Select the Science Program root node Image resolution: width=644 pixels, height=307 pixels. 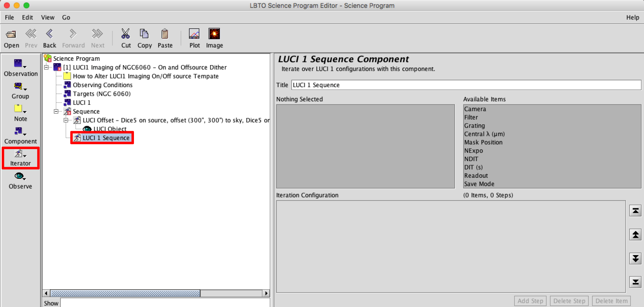pos(76,59)
